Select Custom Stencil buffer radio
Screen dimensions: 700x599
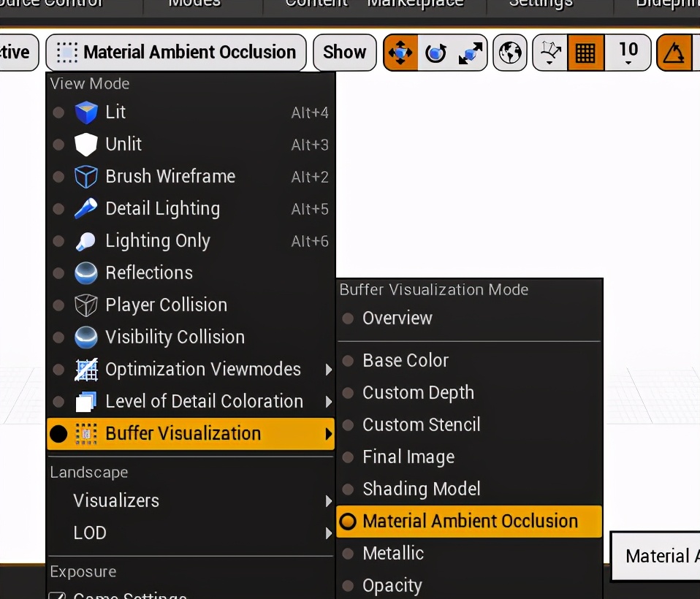(348, 424)
